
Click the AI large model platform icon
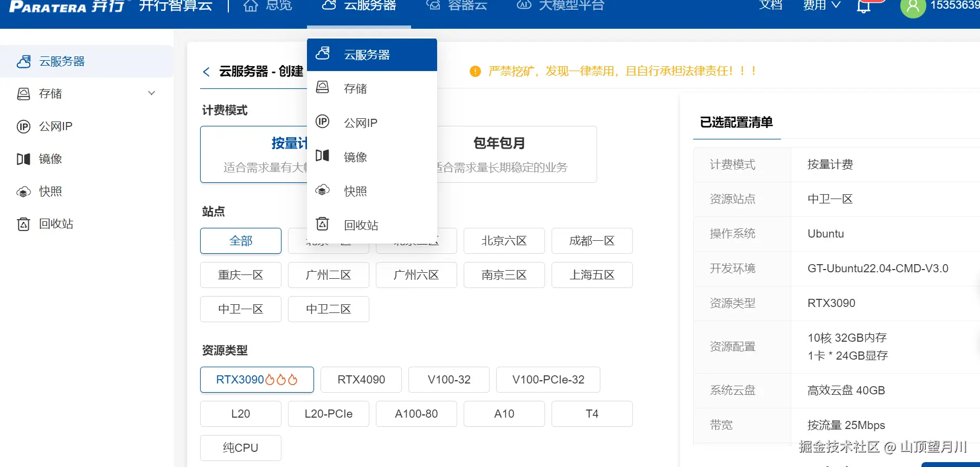tap(524, 5)
